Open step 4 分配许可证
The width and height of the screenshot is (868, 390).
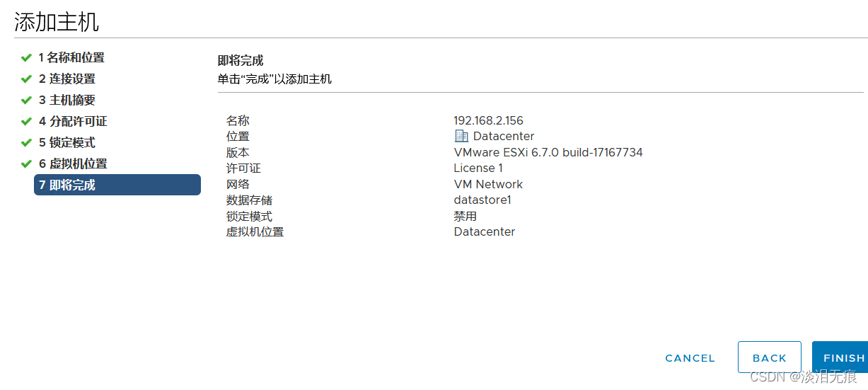73,121
